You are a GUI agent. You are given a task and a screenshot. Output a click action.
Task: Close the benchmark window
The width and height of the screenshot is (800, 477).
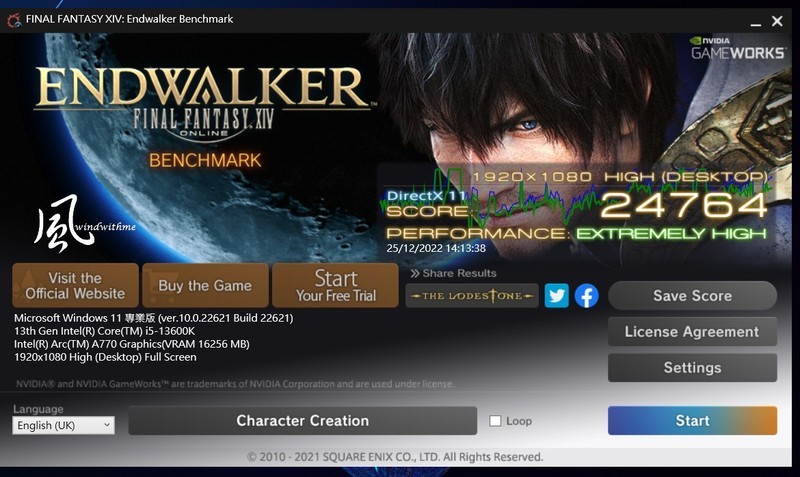[x=777, y=21]
